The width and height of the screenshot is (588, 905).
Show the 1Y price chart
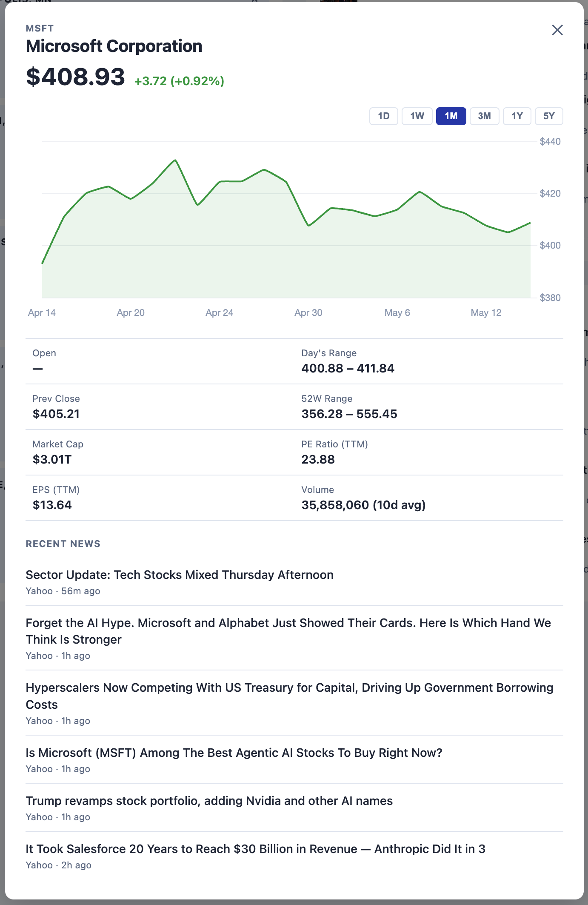tap(517, 116)
